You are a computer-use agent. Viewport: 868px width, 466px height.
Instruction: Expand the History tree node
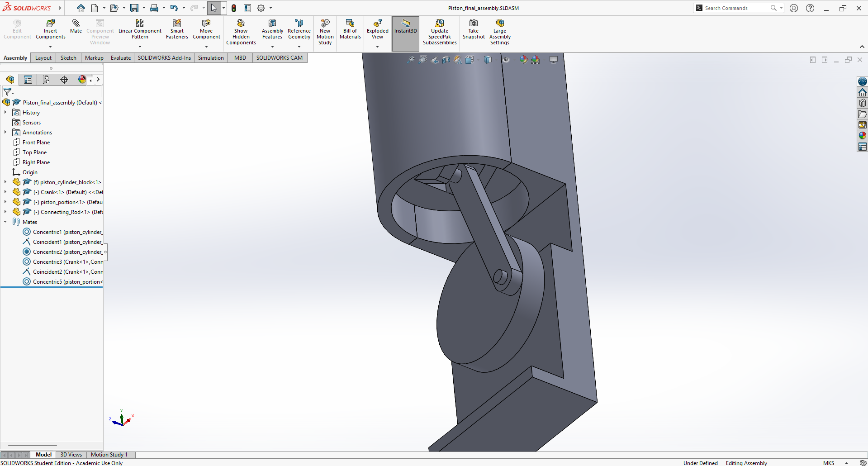coord(5,112)
